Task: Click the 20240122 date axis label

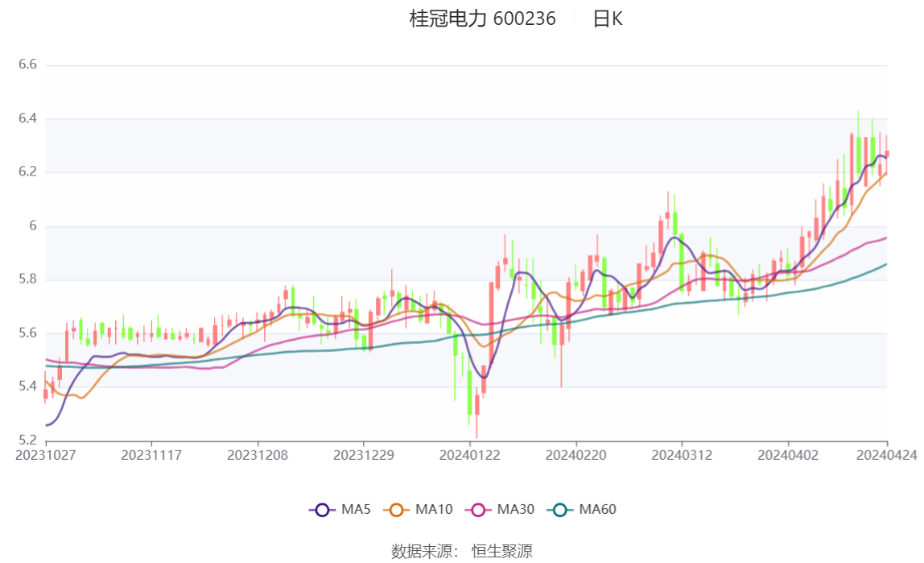Action: coord(470,455)
